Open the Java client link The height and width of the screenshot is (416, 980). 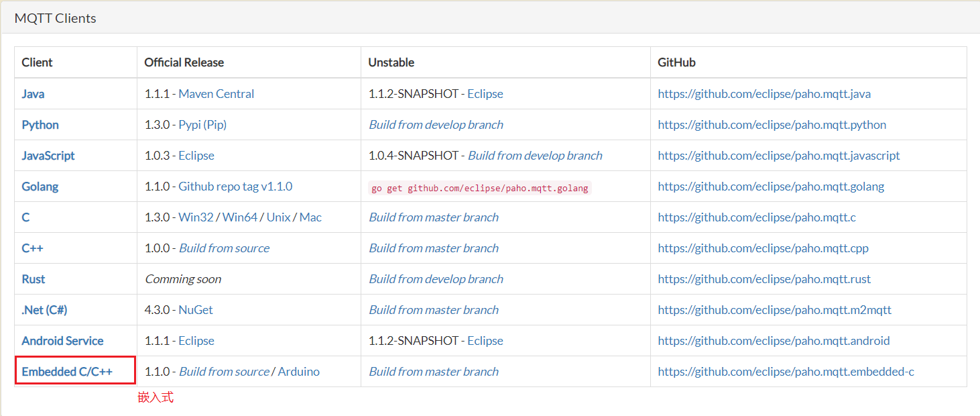click(33, 94)
